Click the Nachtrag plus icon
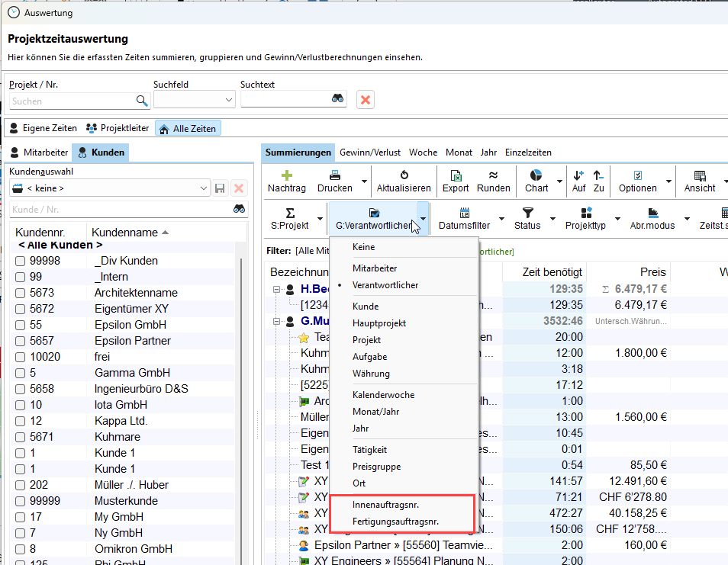 click(x=287, y=175)
